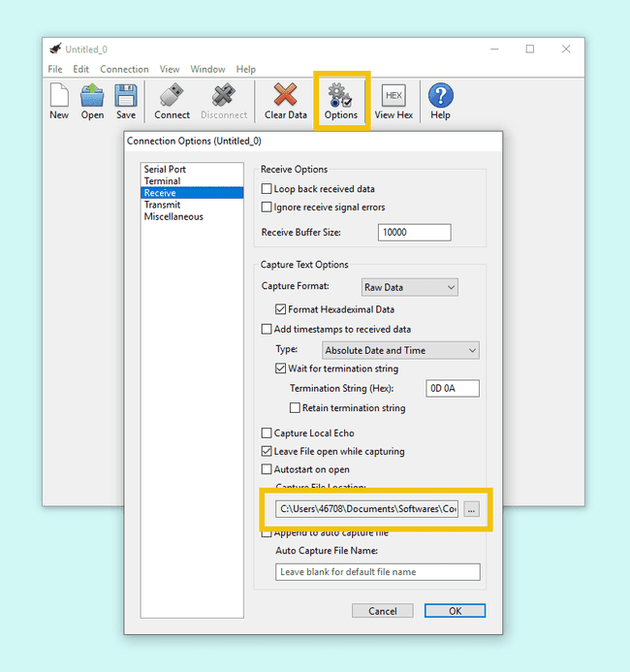Open a file using the Open icon
Screen dimensions: 630x672
[92, 95]
